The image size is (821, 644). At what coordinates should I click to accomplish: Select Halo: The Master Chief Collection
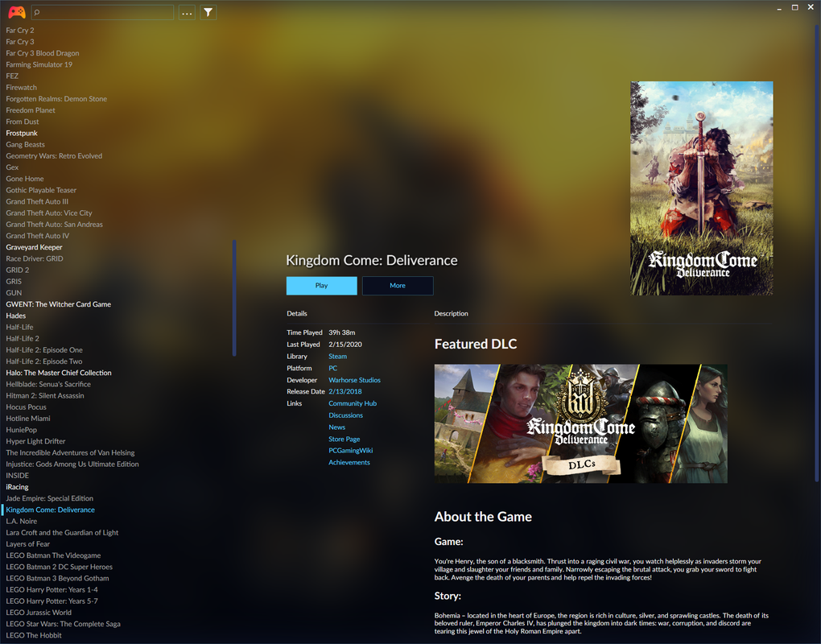click(59, 373)
